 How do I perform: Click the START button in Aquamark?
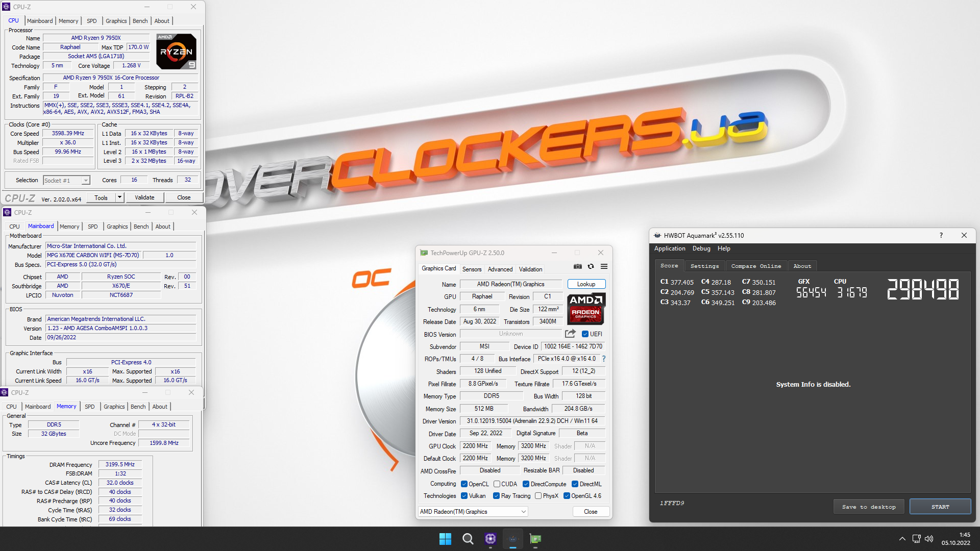tap(940, 507)
